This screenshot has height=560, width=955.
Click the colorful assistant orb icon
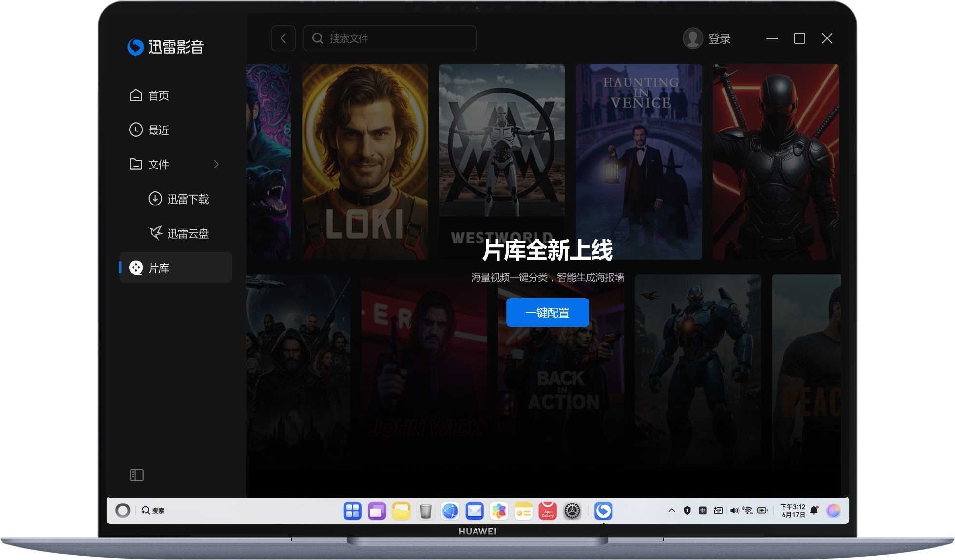(x=834, y=511)
